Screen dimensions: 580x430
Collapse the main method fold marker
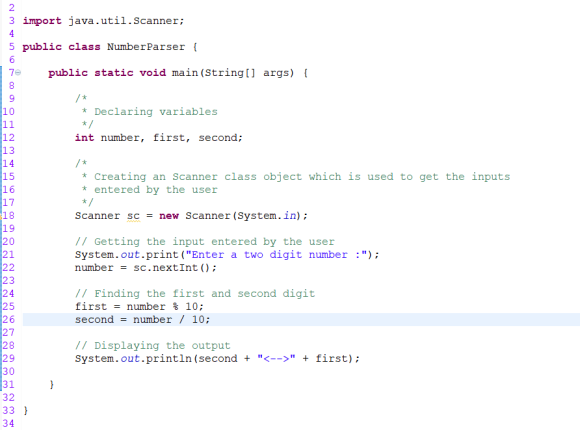point(18,73)
